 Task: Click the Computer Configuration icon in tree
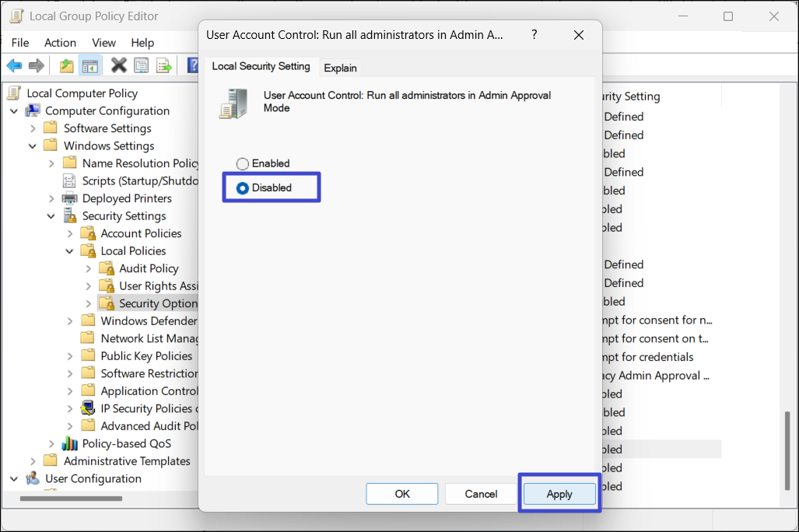(33, 110)
